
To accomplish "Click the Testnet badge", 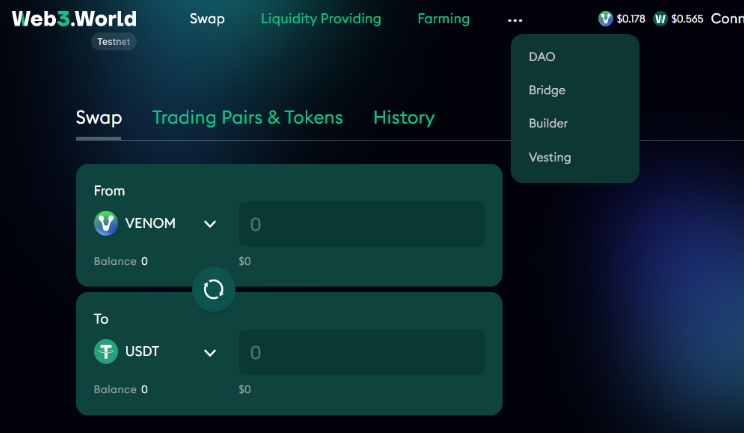I will click(x=114, y=42).
